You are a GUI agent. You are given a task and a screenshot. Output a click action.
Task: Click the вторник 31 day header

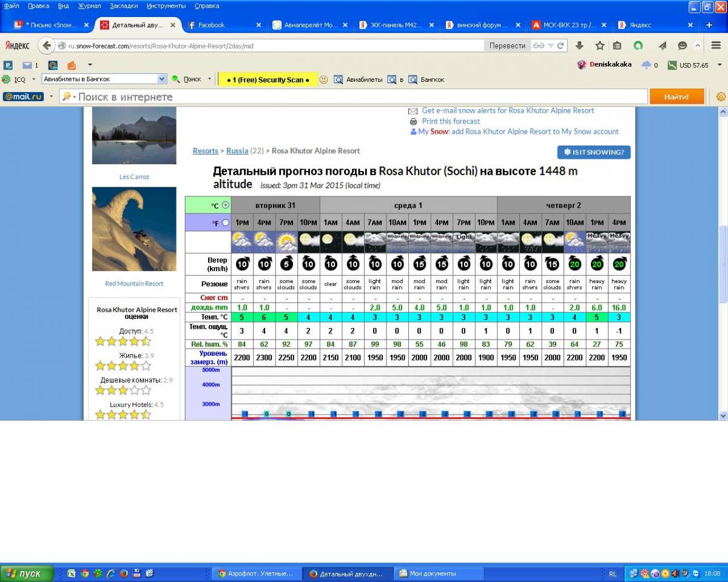(275, 205)
